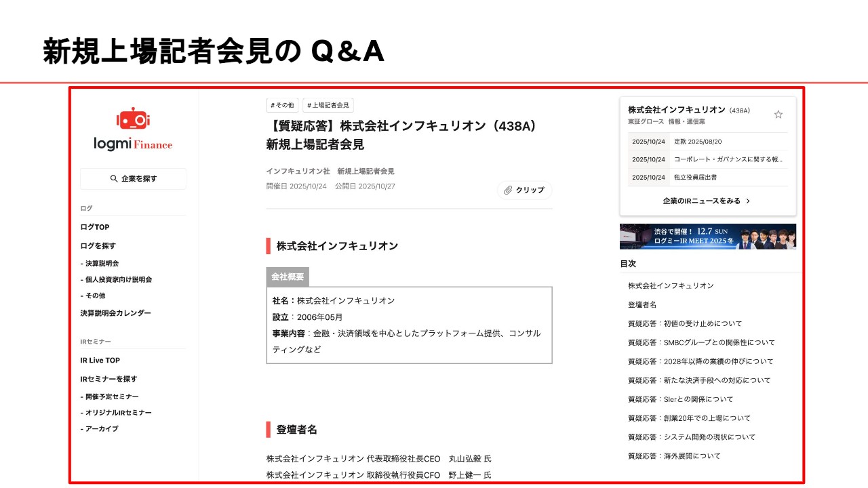Select the #上場記者会見 tag
This screenshot has height=488, width=868.
[328, 105]
